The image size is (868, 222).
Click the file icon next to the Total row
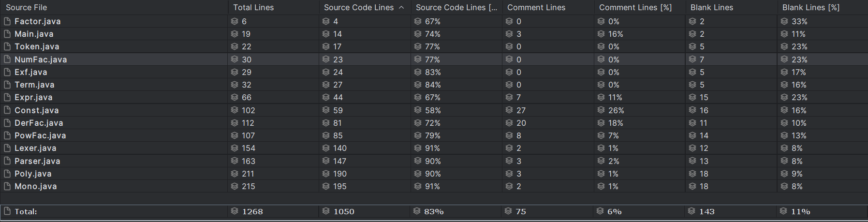point(7,211)
